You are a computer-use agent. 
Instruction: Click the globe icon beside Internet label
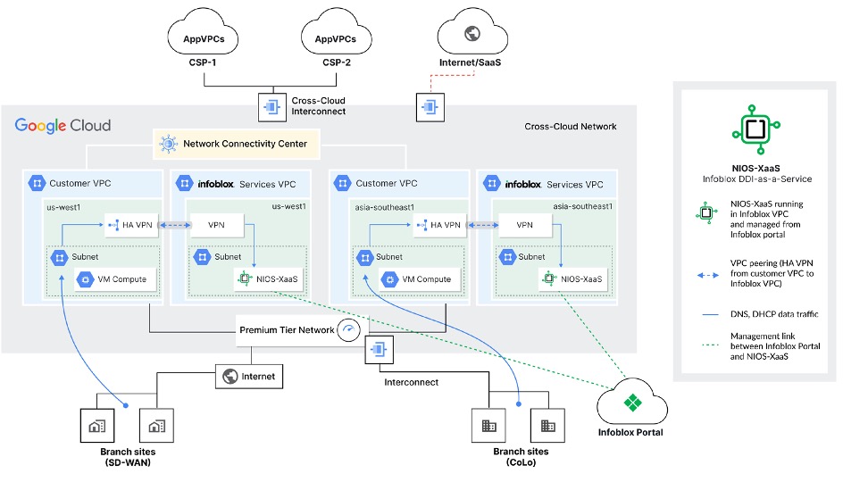(x=230, y=377)
